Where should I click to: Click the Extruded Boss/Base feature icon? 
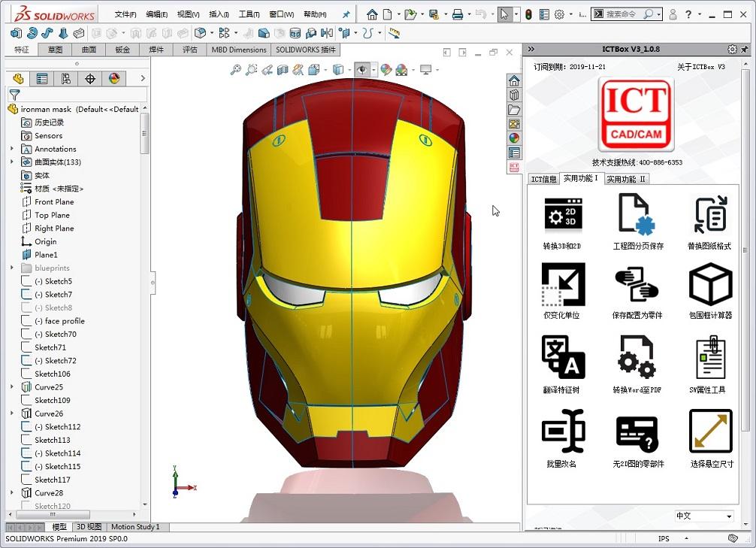tap(16, 33)
